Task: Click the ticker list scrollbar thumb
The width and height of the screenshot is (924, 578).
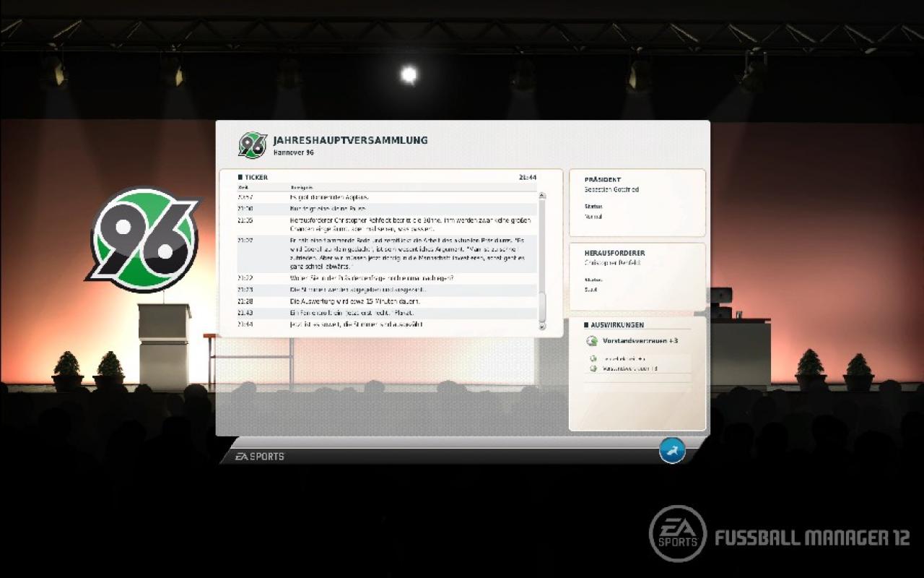Action: [542, 307]
